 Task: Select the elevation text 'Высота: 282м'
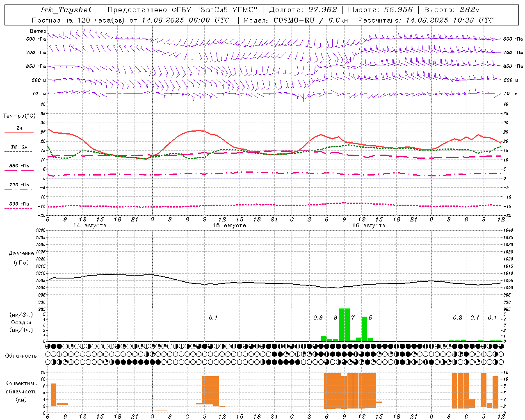tap(452, 10)
